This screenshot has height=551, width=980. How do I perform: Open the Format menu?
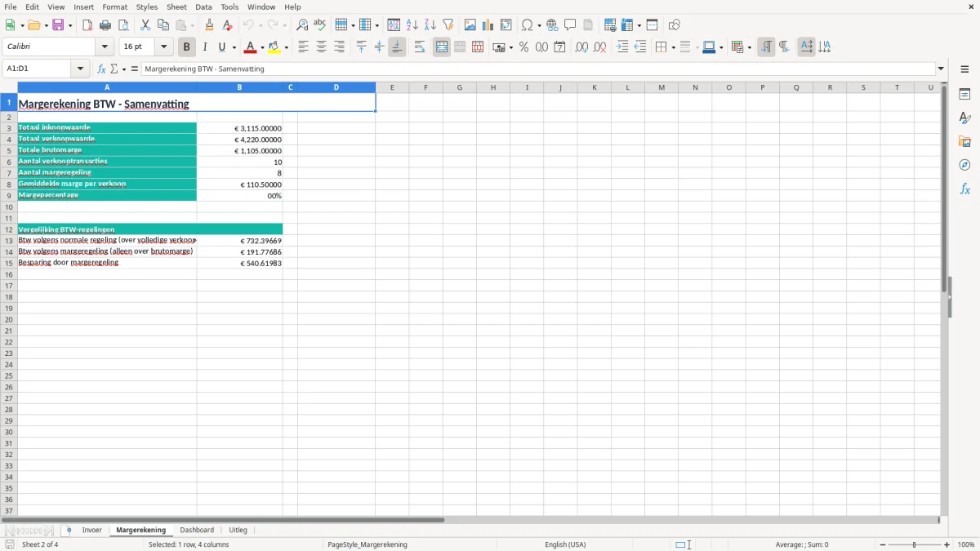pos(115,7)
